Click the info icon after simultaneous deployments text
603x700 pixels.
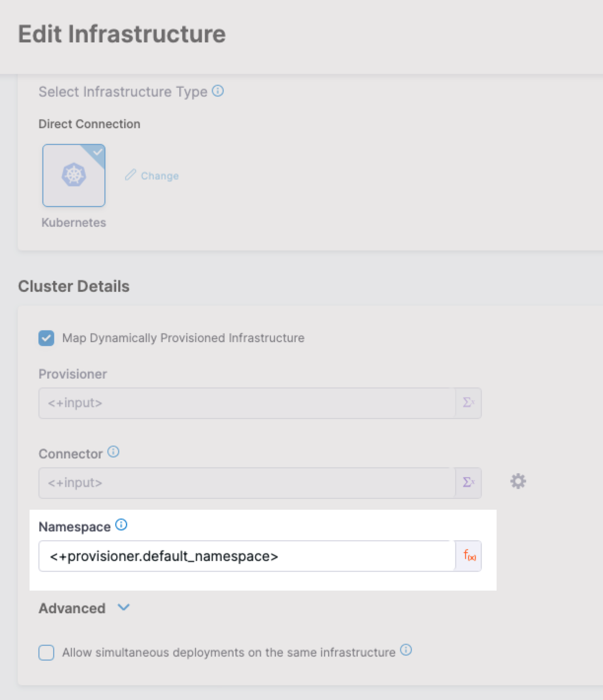click(406, 650)
